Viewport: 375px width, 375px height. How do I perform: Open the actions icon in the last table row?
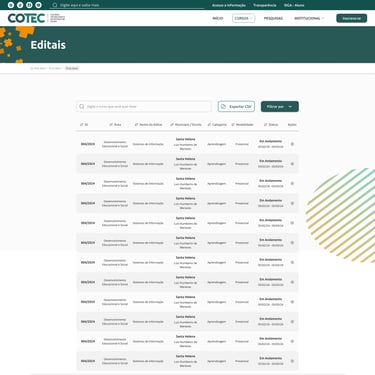coord(292,361)
